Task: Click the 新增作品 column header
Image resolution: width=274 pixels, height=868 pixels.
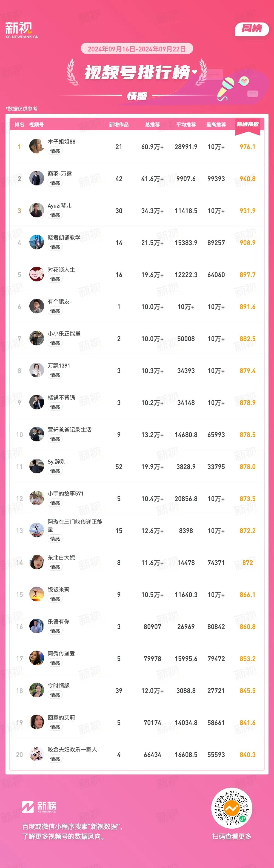Action: tap(119, 125)
